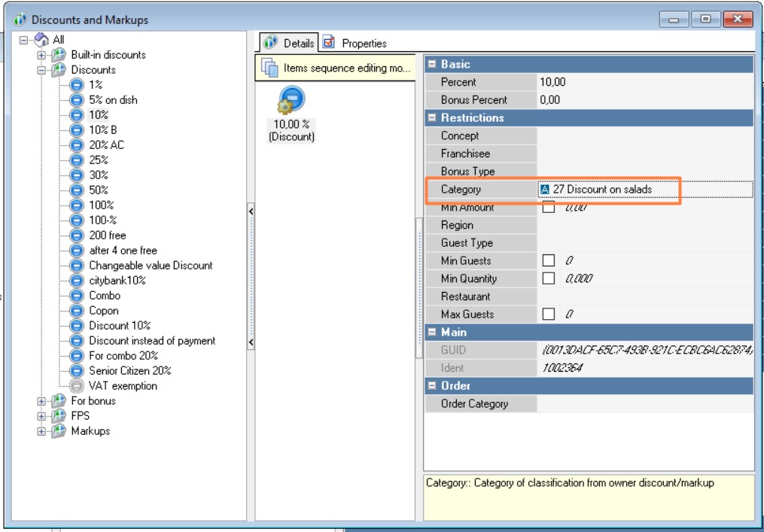Toggle the Min Guests checkbox

tap(549, 260)
